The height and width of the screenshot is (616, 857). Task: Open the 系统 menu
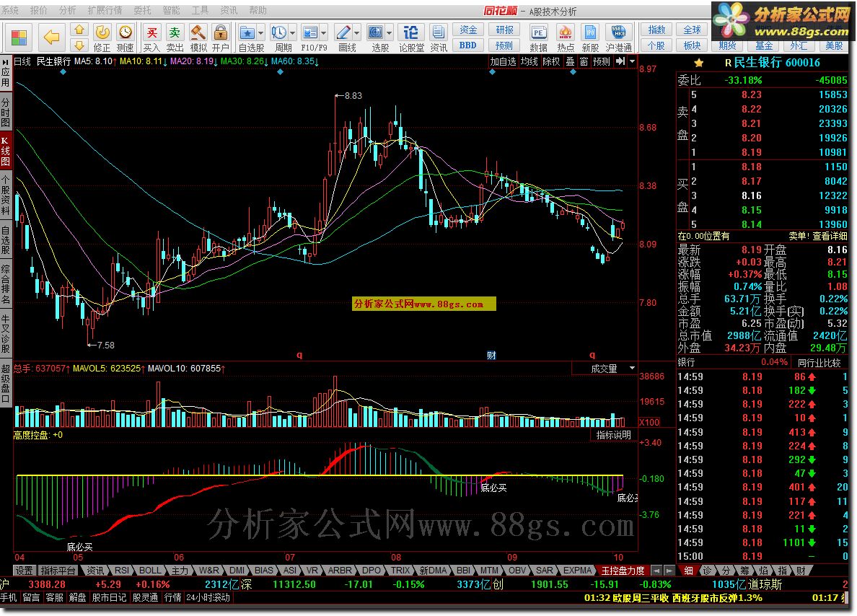[x=10, y=10]
